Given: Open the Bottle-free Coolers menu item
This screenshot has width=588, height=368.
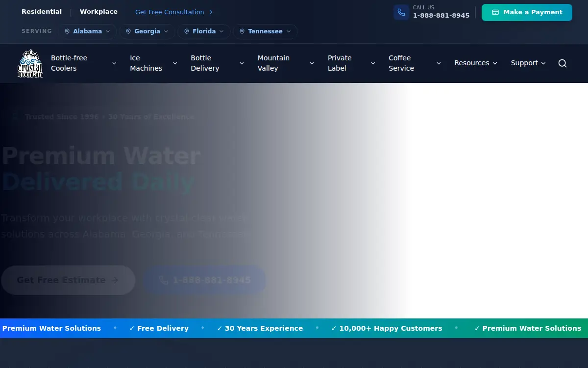Looking at the screenshot, I should (84, 63).
